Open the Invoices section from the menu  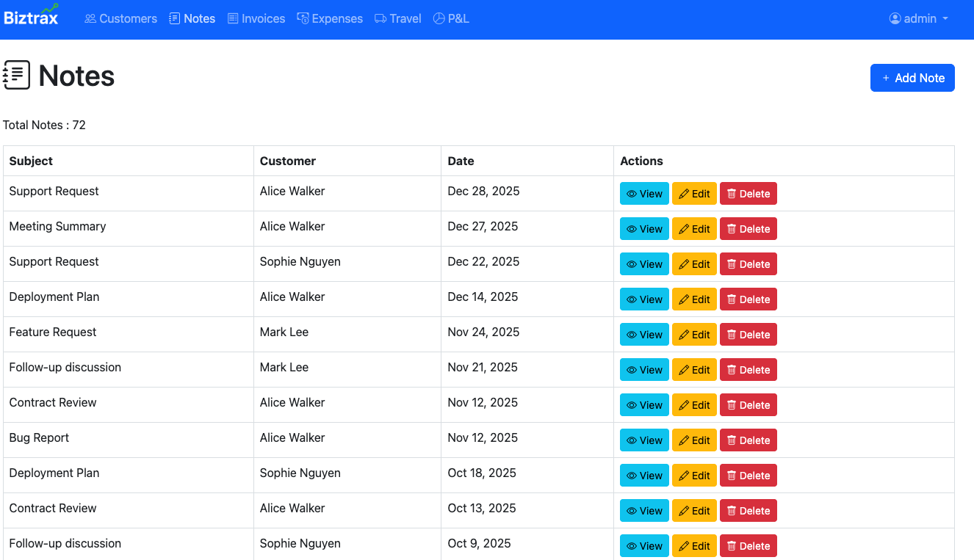click(256, 18)
